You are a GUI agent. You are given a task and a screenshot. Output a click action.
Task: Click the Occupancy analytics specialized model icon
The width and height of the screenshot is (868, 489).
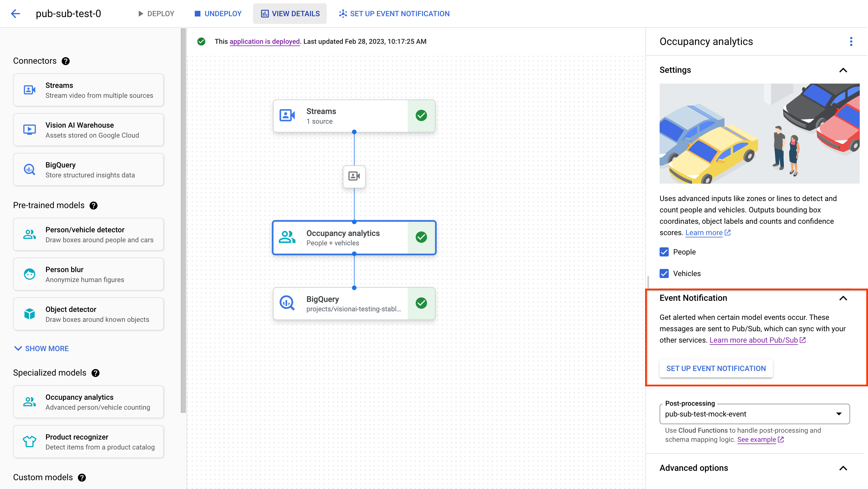[x=29, y=402]
